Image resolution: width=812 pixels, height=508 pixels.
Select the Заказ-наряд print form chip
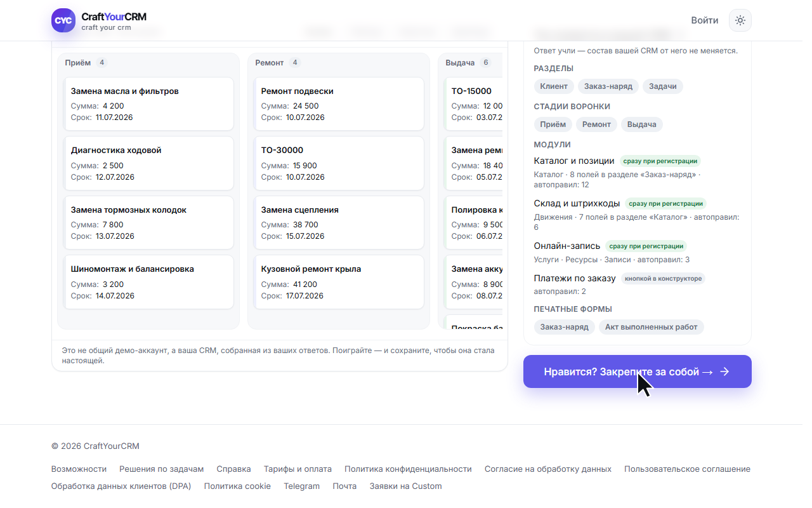pyautogui.click(x=564, y=327)
